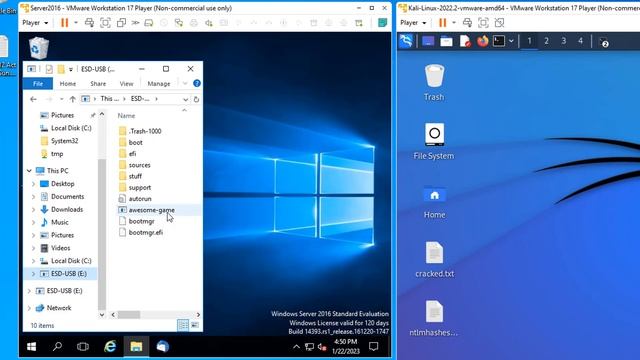The height and width of the screenshot is (360, 640).
Task: Open the address bar history dropdown
Action: click(x=185, y=99)
